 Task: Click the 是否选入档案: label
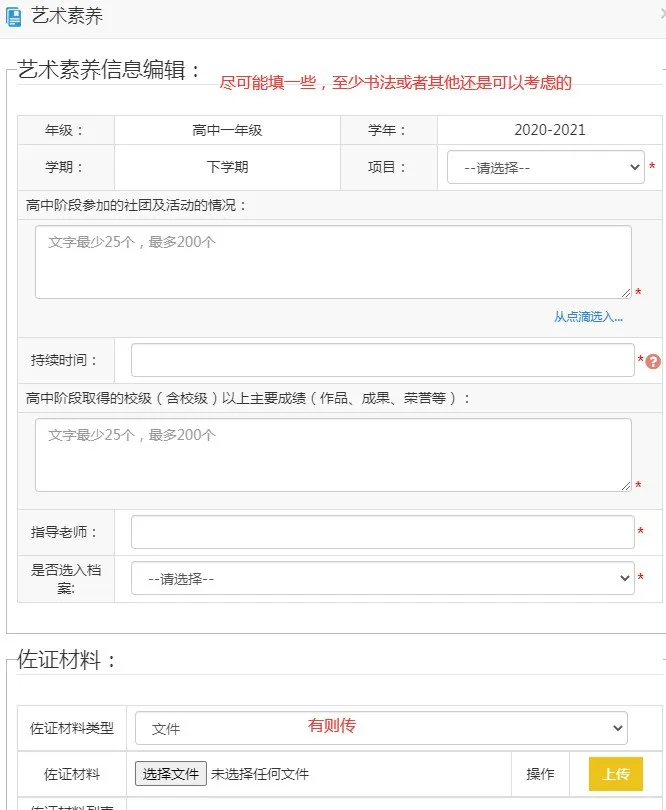pos(66,579)
